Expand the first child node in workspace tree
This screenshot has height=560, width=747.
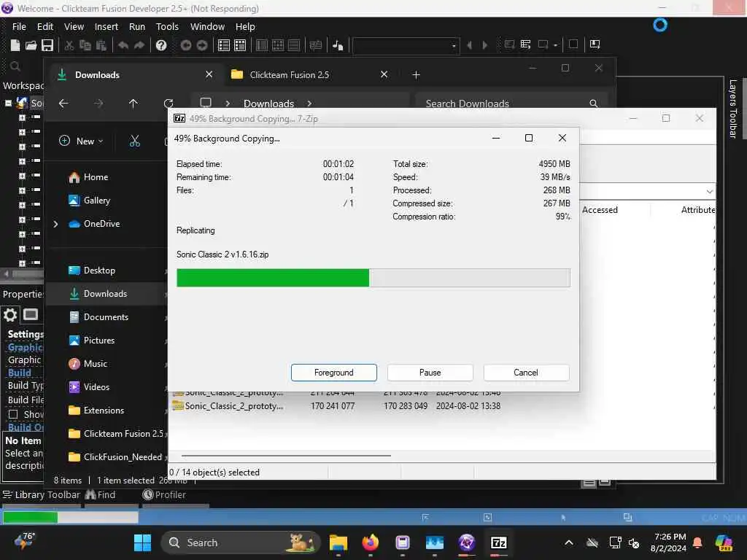(x=22, y=117)
